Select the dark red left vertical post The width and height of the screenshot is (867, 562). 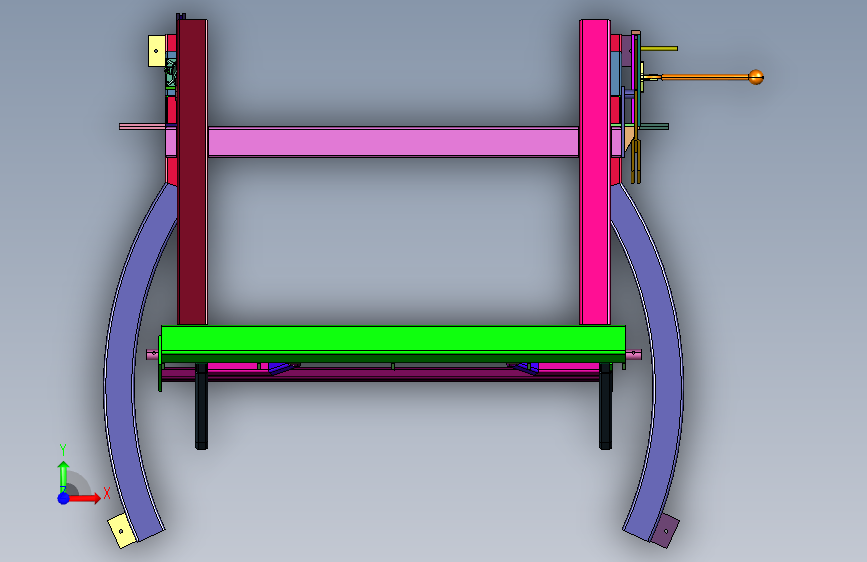click(x=192, y=171)
